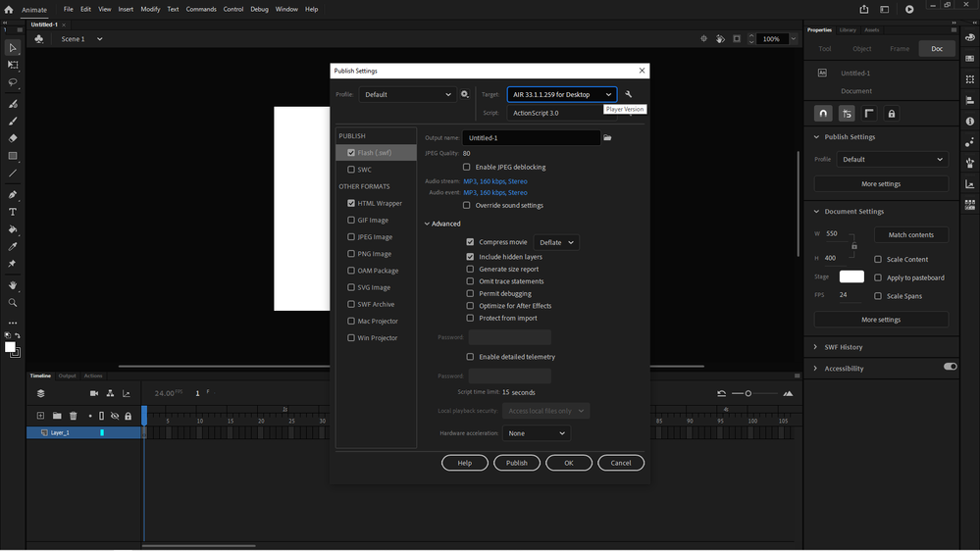This screenshot has height=551, width=980.
Task: Open the Target player version dropdown
Action: 561,95
